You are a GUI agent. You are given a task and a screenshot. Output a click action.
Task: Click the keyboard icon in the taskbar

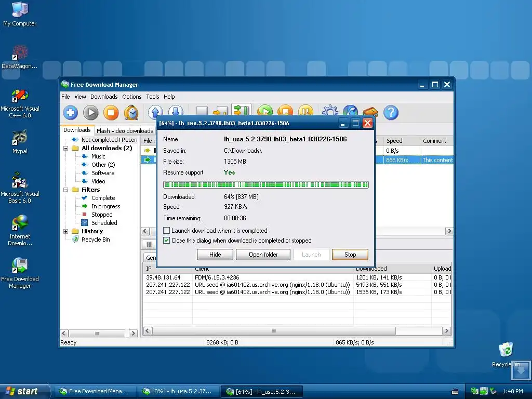click(455, 392)
